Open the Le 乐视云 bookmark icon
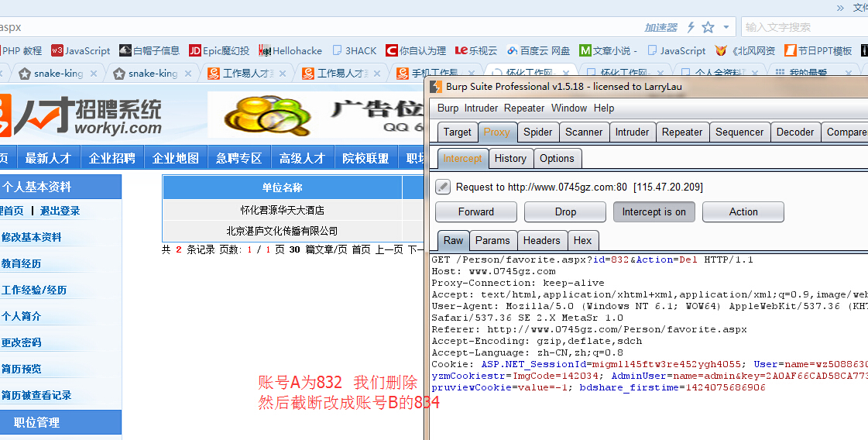Viewport: 868px width, 440px height. pos(461,50)
